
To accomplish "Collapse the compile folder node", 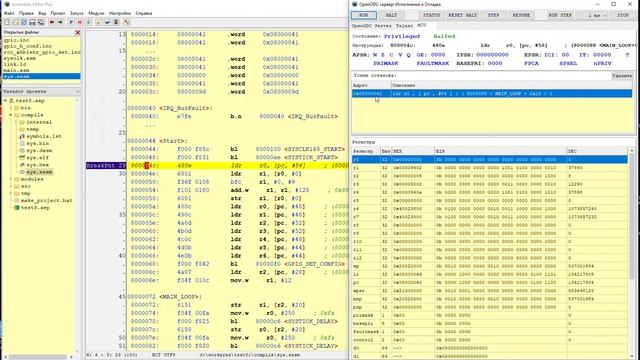I will [11, 115].
